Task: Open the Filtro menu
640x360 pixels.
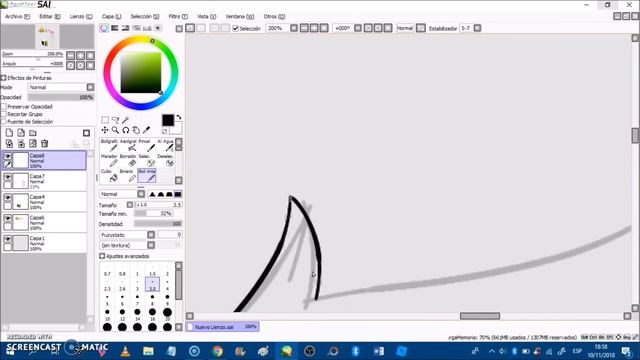Action: pyautogui.click(x=178, y=17)
